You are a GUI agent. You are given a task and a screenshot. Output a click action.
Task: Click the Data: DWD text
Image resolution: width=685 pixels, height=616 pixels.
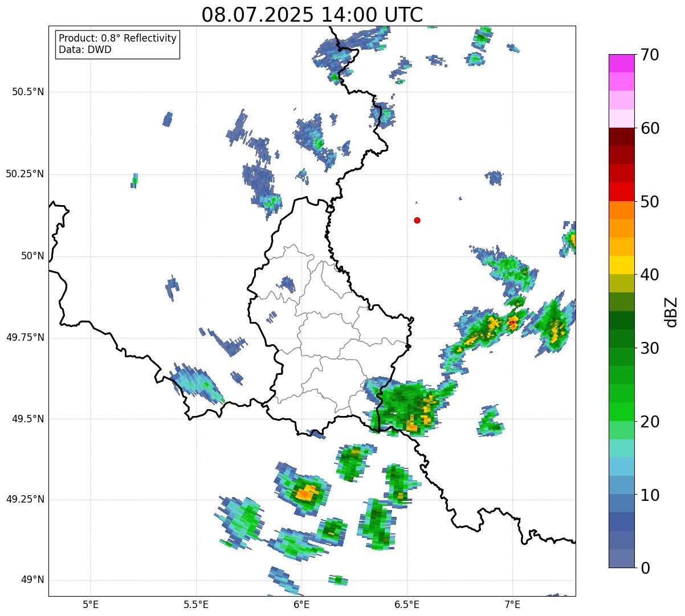tap(85, 50)
